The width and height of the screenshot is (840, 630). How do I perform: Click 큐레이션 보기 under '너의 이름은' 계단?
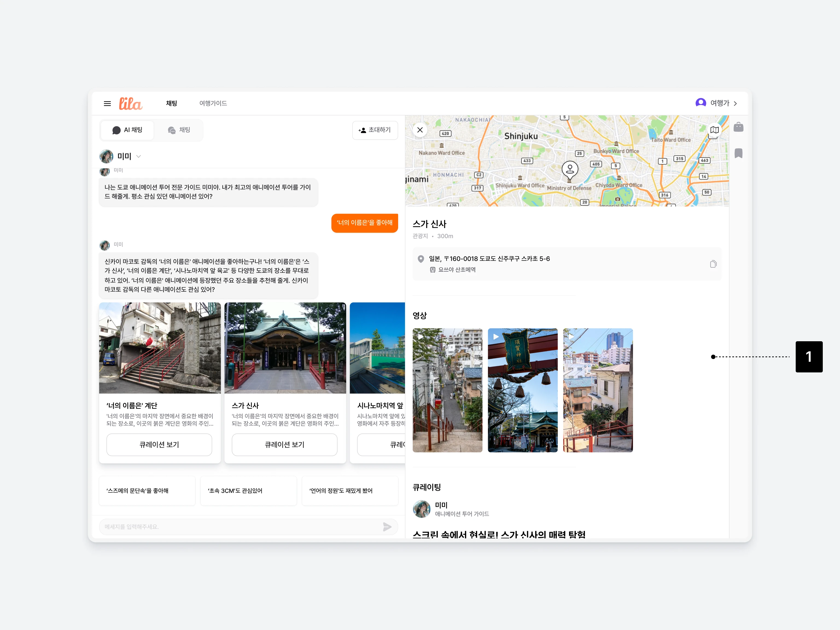click(x=159, y=445)
